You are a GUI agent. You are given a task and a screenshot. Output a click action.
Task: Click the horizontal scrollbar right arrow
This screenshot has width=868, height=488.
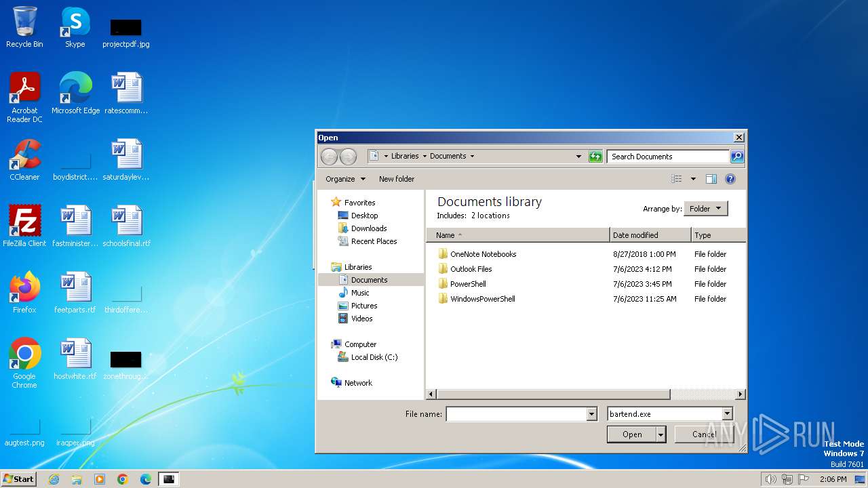(x=740, y=394)
